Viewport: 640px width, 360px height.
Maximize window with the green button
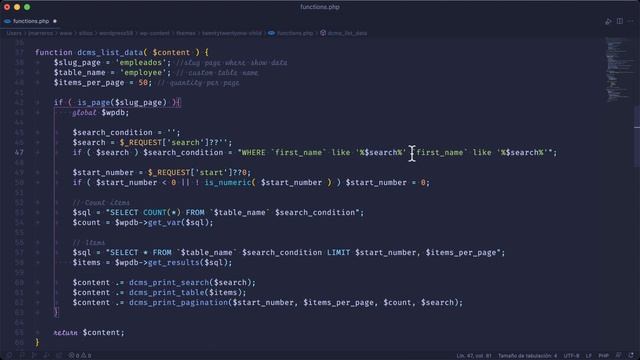27,7
